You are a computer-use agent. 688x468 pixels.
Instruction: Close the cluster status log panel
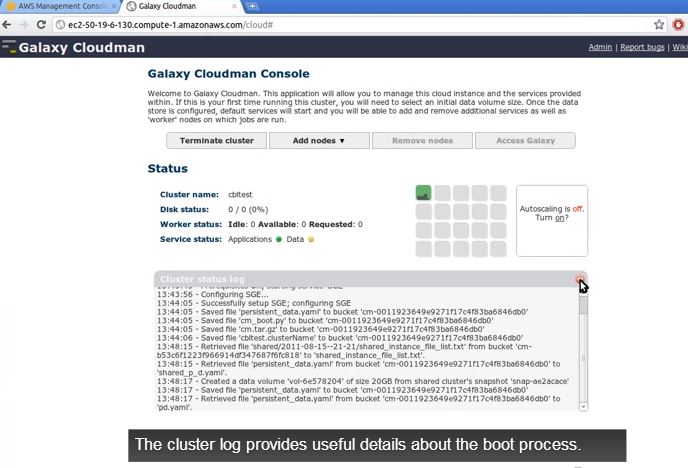581,279
